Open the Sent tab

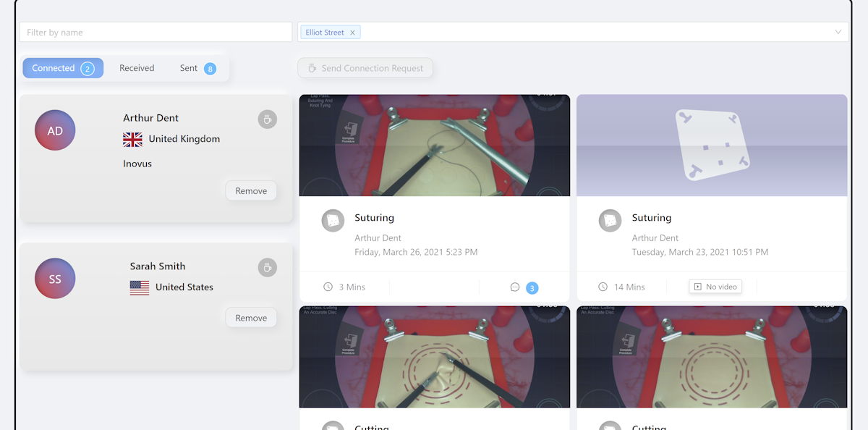(197, 68)
